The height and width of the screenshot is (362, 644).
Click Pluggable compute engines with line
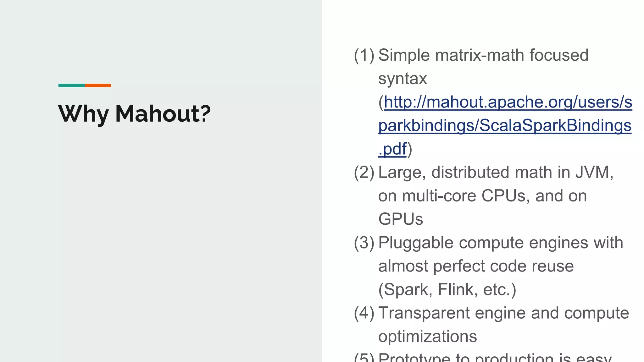coord(501,243)
